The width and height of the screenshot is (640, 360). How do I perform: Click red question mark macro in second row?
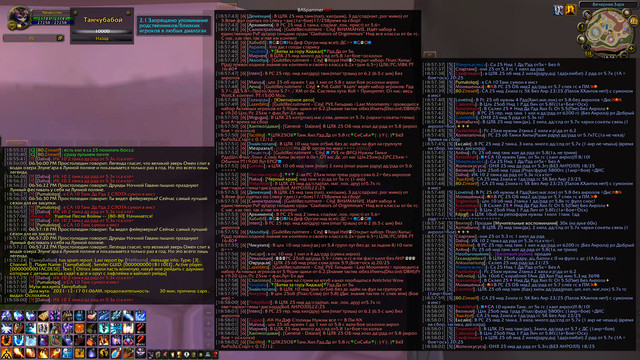(x=140, y=328)
